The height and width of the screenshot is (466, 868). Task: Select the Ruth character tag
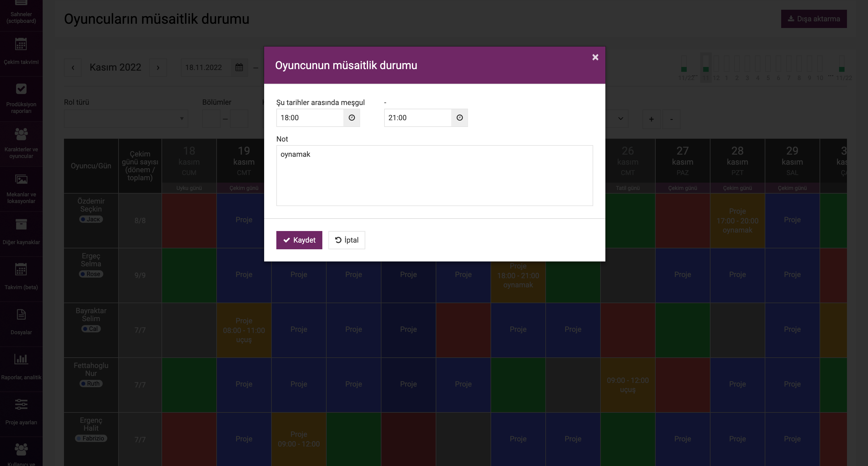pyautogui.click(x=91, y=384)
